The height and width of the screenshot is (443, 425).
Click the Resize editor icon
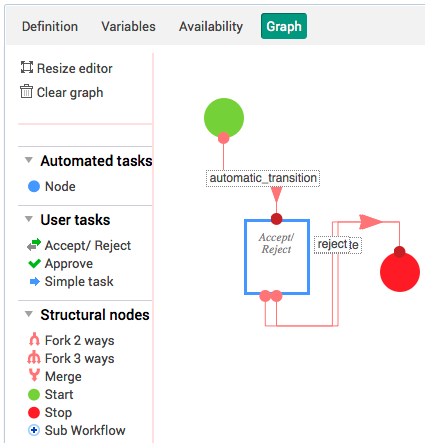[x=27, y=67]
